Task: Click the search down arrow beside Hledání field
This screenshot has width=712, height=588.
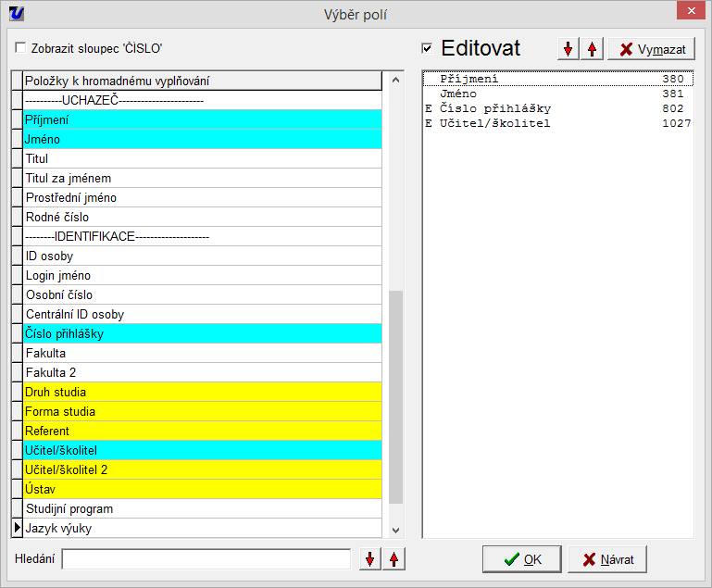Action: point(370,559)
